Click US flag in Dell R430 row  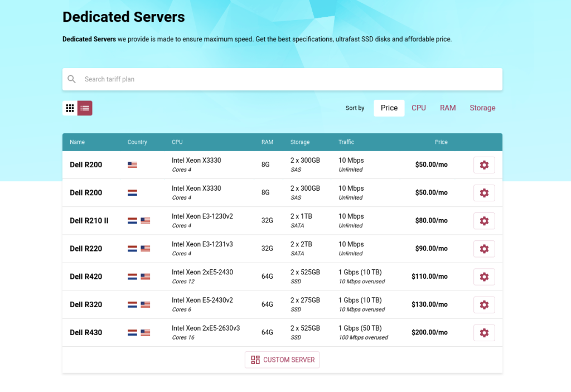coord(146,333)
